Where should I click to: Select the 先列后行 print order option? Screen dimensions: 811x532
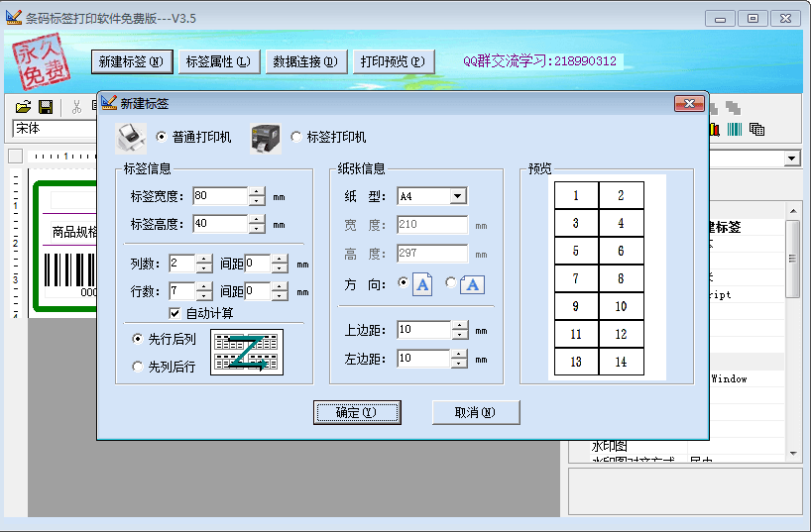(138, 367)
